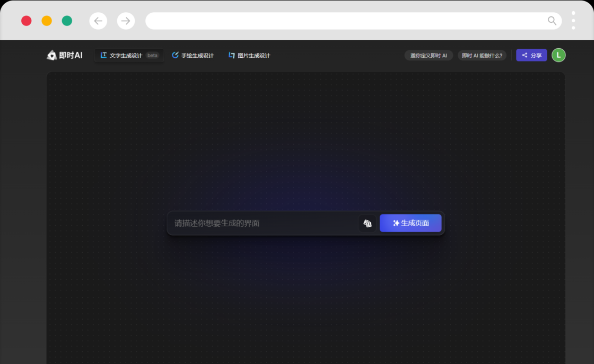Click the 生成页面 generate button
Screen dimensions: 594x364
click(410, 223)
